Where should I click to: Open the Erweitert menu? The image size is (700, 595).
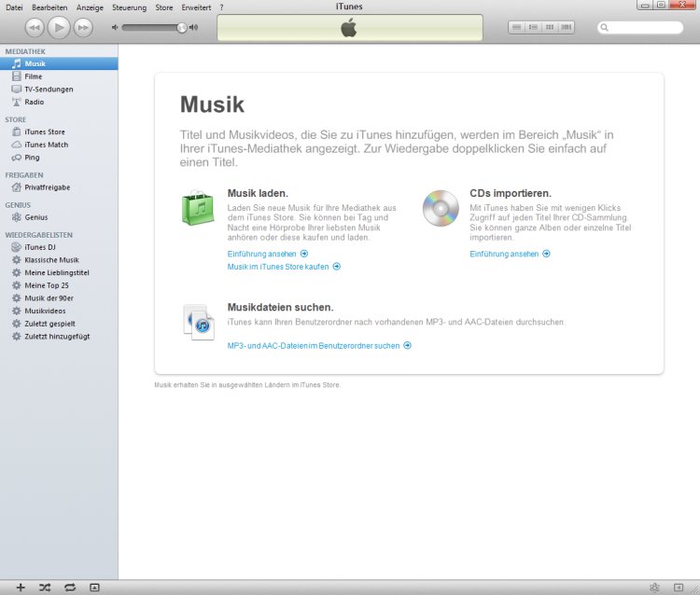(196, 7)
